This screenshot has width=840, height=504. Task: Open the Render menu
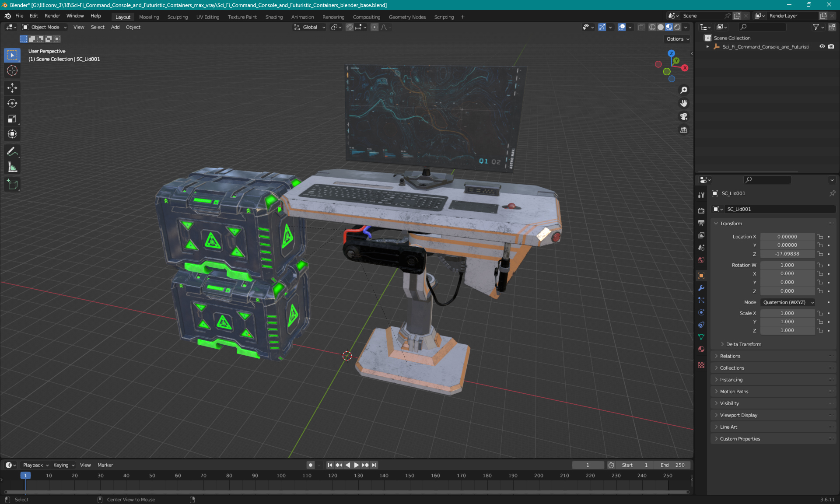52,16
